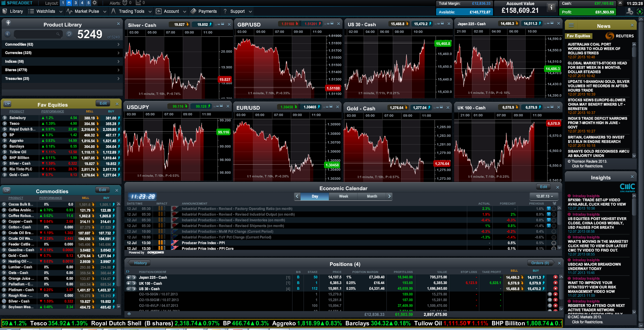This screenshot has width=644, height=330.
Task: Click refresh icon beside Product Library search
Action: tap(69, 34)
